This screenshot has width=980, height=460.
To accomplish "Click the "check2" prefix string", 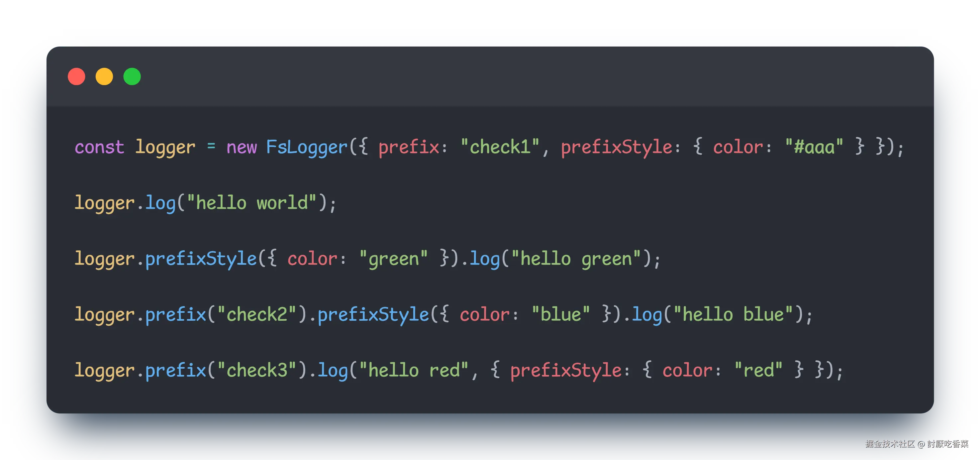I will (x=256, y=315).
